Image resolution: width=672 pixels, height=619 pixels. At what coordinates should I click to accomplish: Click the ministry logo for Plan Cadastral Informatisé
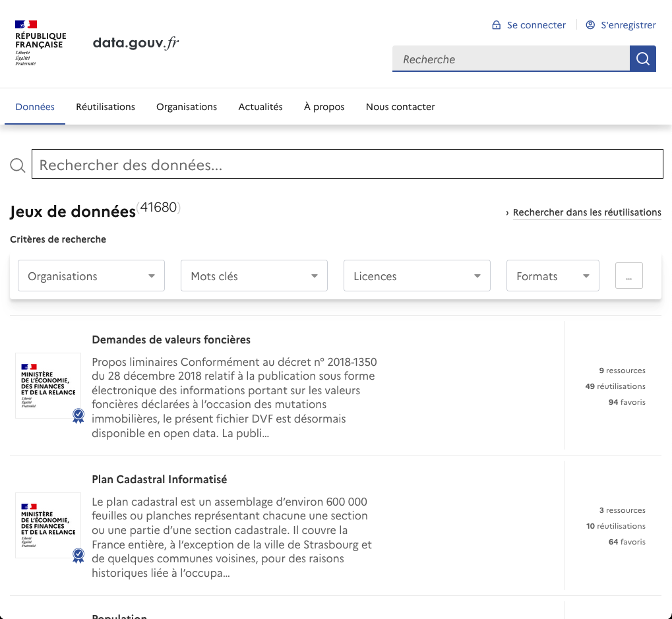pyautogui.click(x=48, y=525)
